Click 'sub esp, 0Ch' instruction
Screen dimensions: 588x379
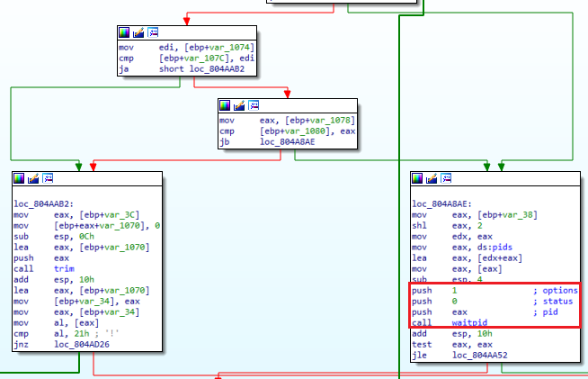point(54,237)
